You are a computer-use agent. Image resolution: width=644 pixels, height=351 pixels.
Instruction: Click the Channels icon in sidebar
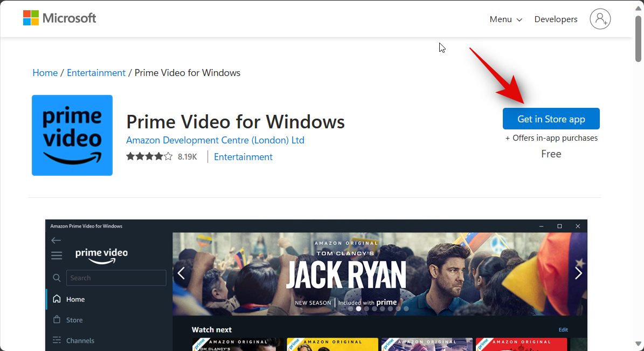(57, 341)
